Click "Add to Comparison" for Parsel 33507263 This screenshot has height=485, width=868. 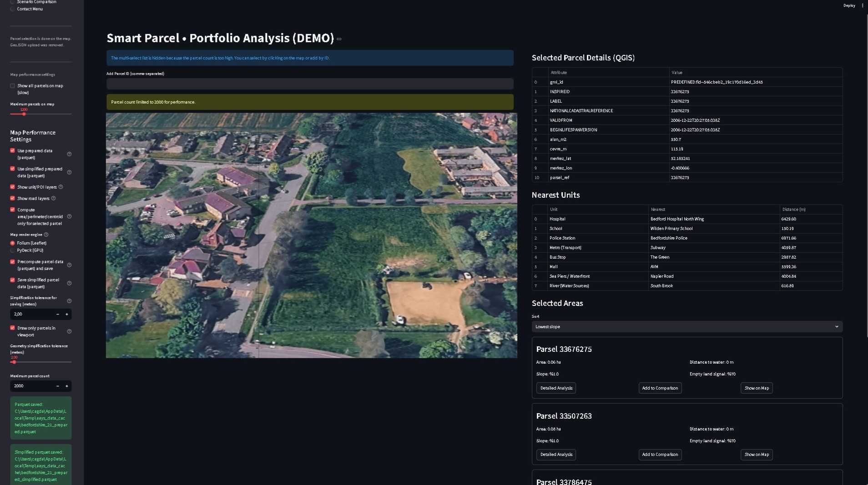[660, 455]
